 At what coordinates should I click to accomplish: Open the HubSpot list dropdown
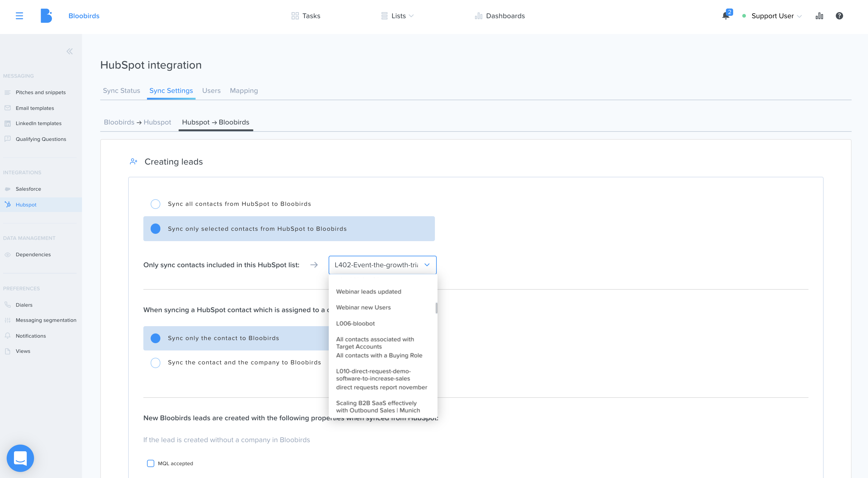(x=382, y=265)
